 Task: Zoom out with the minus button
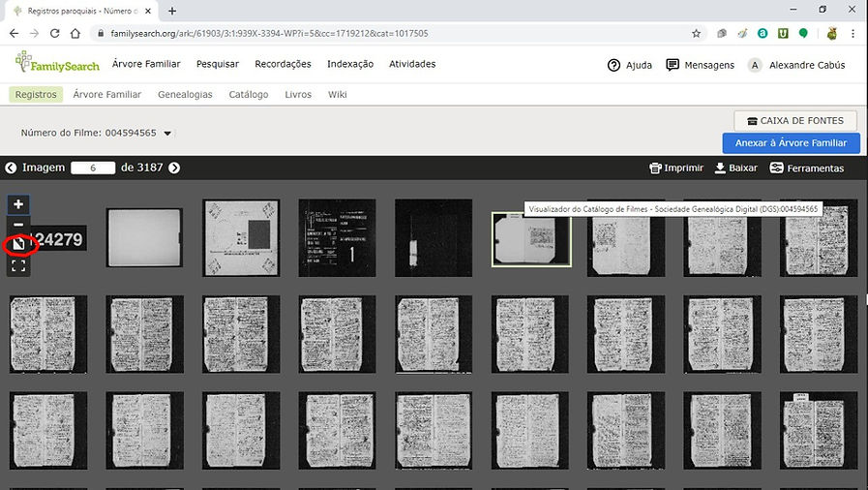(x=18, y=225)
